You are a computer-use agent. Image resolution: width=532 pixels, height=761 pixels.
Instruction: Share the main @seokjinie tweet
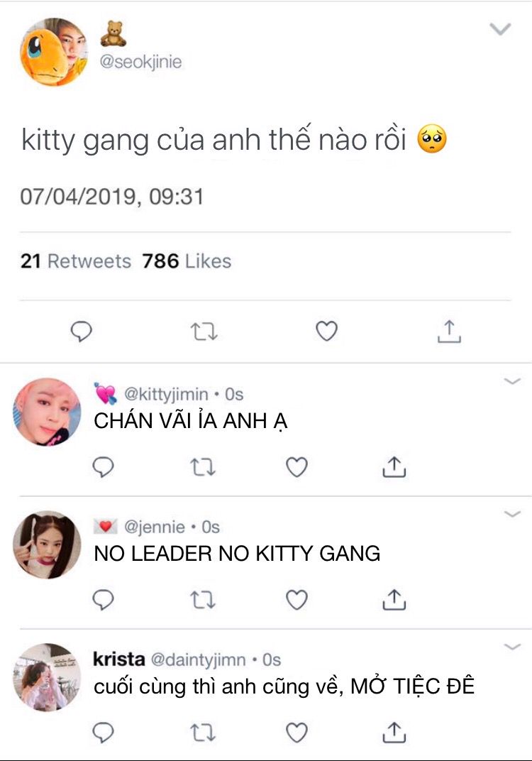point(449,332)
